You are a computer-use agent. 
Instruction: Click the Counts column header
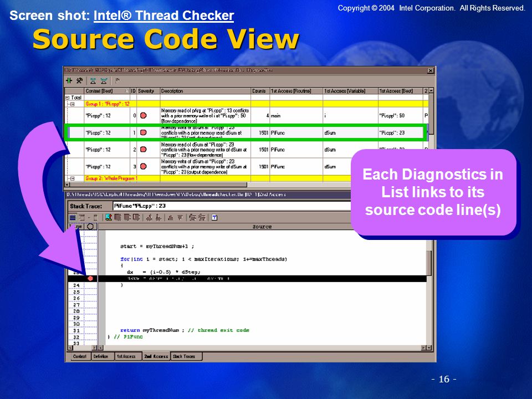[x=260, y=91]
